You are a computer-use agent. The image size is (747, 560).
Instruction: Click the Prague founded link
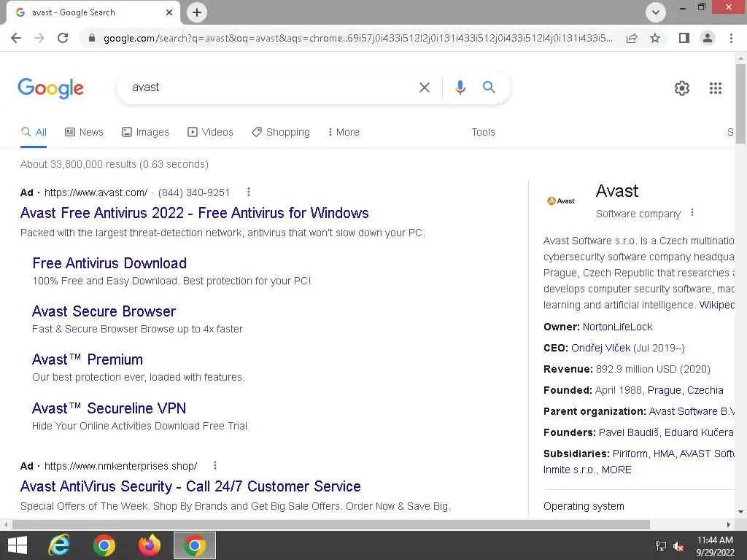tap(665, 391)
